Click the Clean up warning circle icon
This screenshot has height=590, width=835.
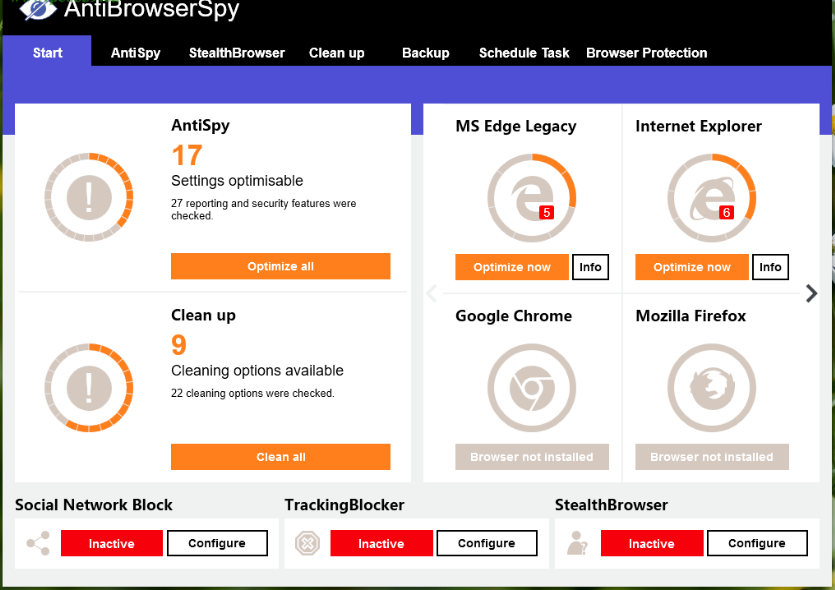89,387
